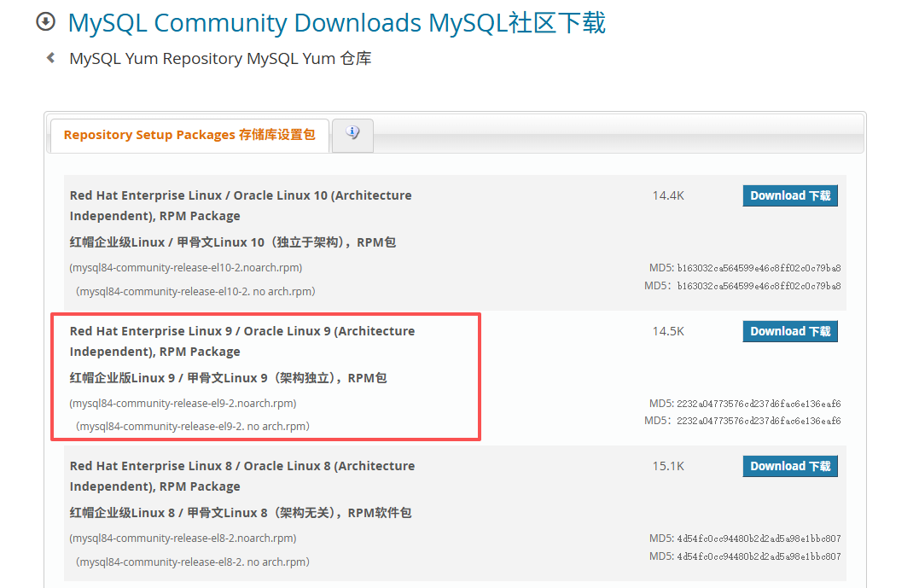Click the 15.1K file size
The width and height of the screenshot is (919, 588).
click(x=668, y=466)
